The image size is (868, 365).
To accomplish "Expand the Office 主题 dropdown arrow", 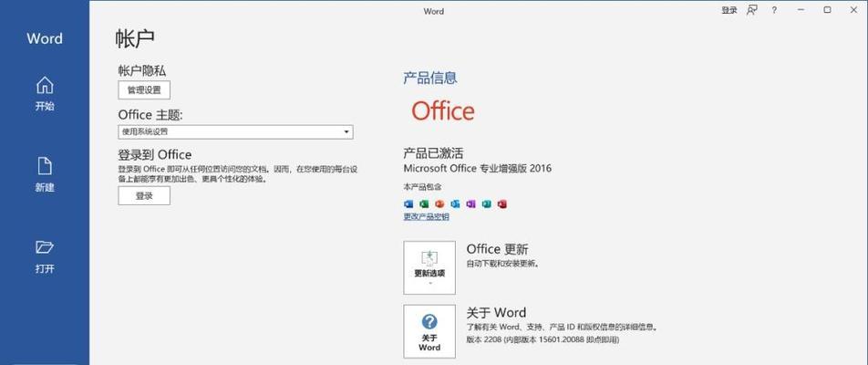I will [x=346, y=131].
